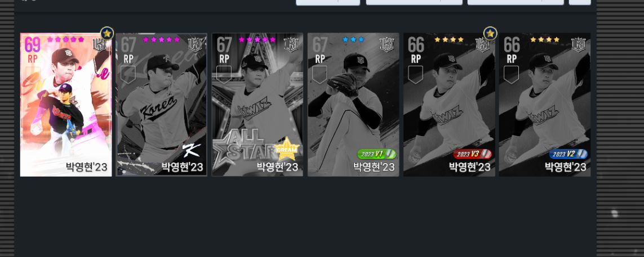
Task: Click the white K logo on Korea card
Action: tap(192, 150)
